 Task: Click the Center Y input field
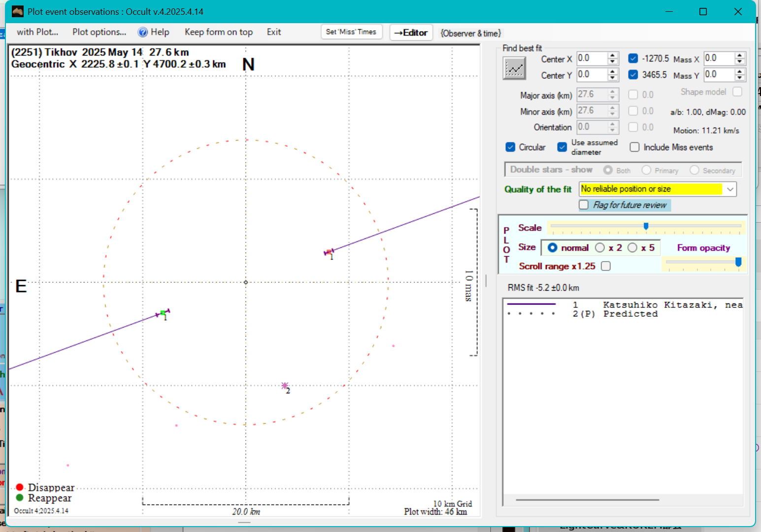click(x=592, y=75)
